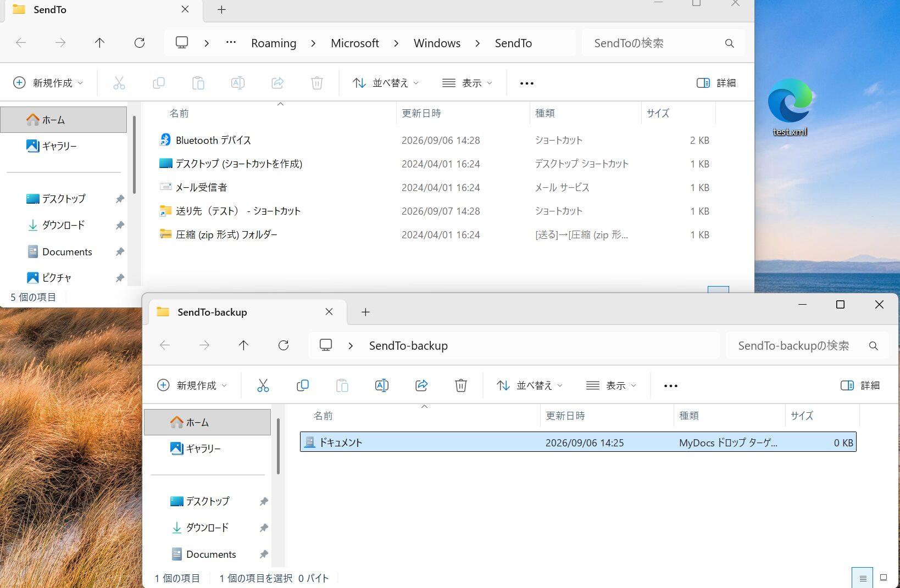Go up one level from SendTo folder
900x588 pixels.
100,43
